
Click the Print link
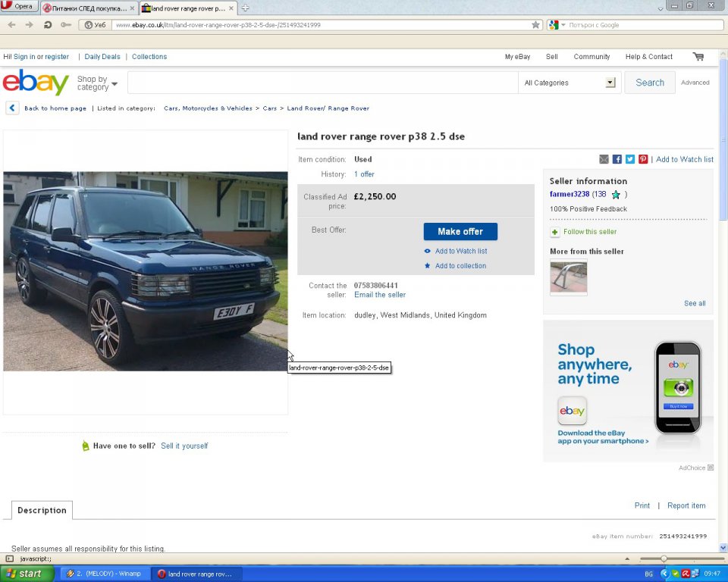pos(642,505)
